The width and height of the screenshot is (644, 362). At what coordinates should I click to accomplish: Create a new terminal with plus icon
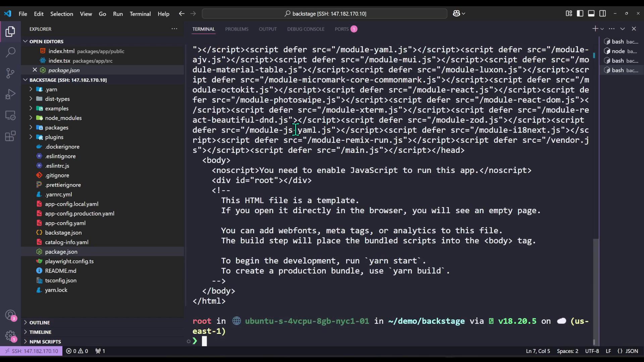pyautogui.click(x=595, y=29)
